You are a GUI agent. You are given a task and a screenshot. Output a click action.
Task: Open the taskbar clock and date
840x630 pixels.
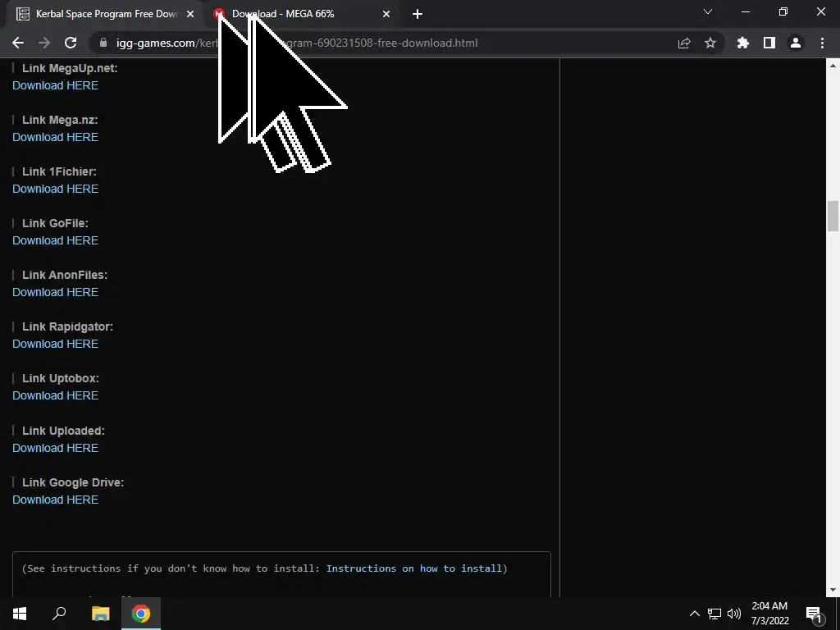pyautogui.click(x=769, y=614)
